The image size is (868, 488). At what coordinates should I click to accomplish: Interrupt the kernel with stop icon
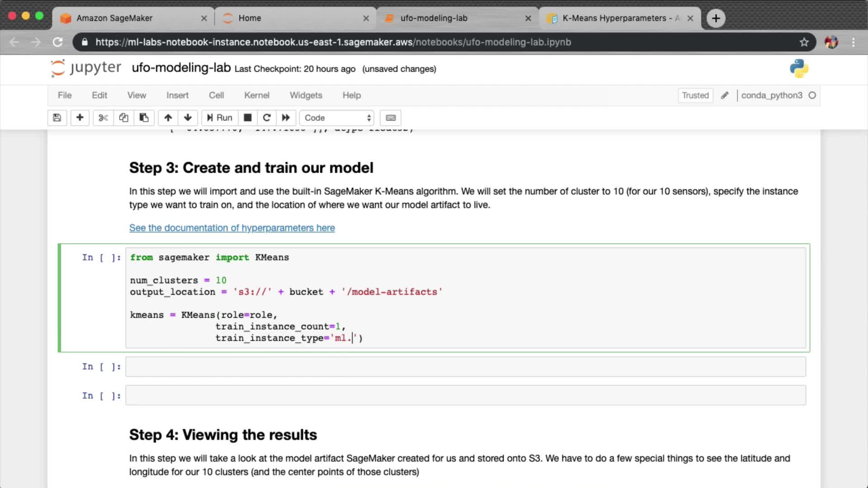click(x=247, y=118)
